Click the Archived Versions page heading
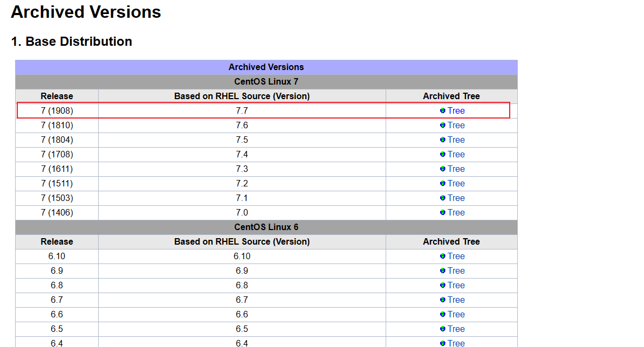The width and height of the screenshot is (644, 347). 86,12
